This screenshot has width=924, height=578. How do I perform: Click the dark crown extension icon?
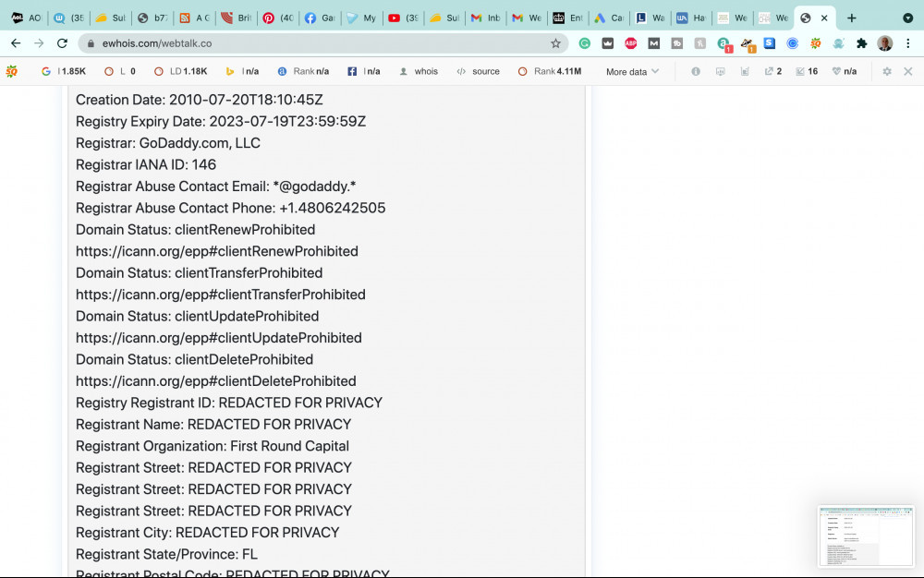click(608, 43)
